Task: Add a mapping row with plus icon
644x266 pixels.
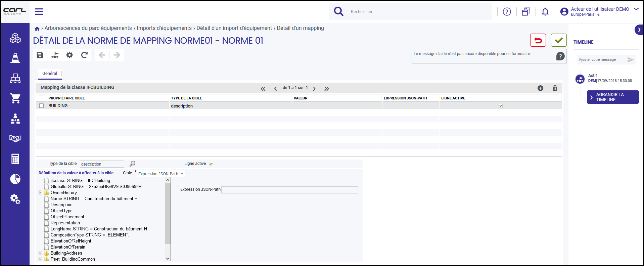Action: point(540,88)
